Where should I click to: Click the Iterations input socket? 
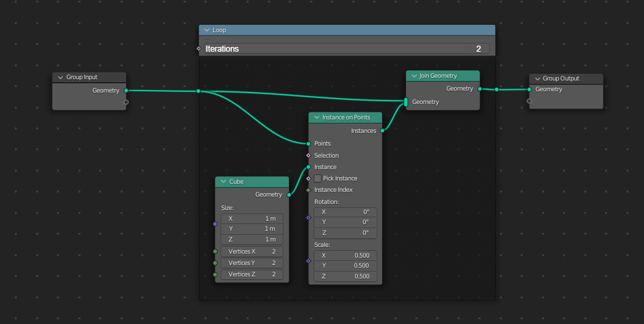[x=199, y=48]
